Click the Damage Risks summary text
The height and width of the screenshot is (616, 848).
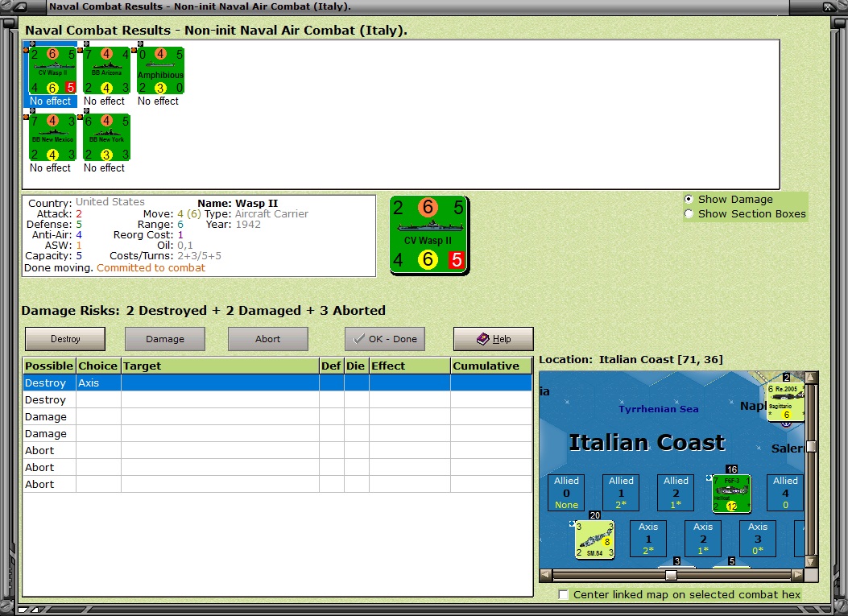coord(204,311)
